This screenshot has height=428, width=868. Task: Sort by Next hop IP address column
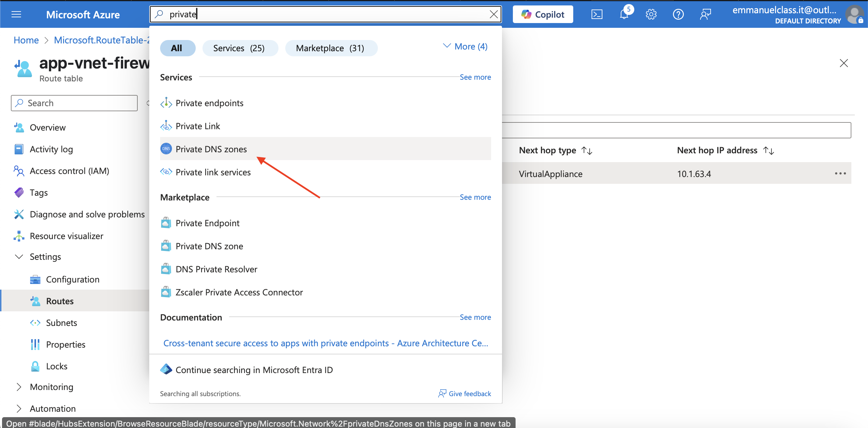coord(726,150)
